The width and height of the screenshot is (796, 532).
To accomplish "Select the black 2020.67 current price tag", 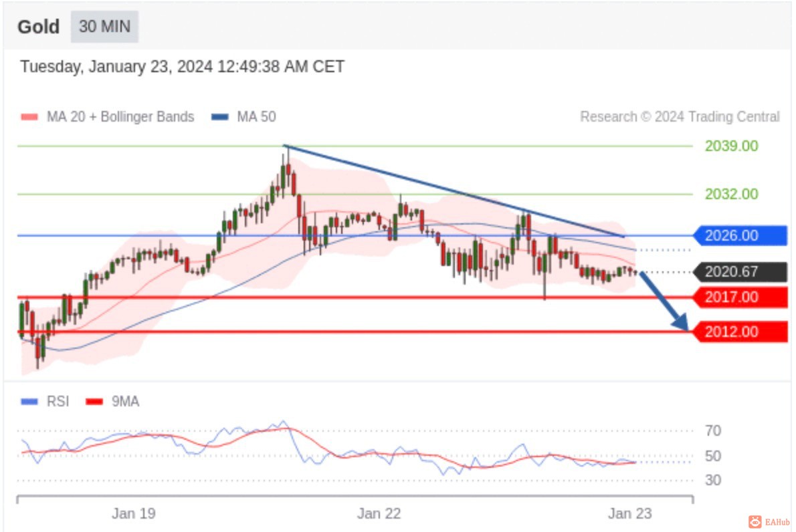I will [740, 272].
